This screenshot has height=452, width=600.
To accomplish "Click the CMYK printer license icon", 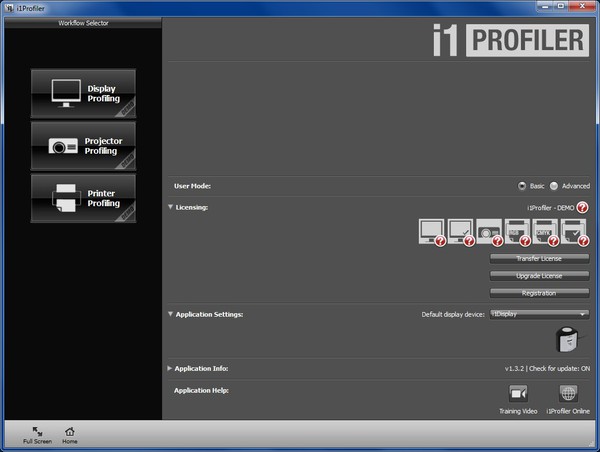I will click(x=545, y=232).
